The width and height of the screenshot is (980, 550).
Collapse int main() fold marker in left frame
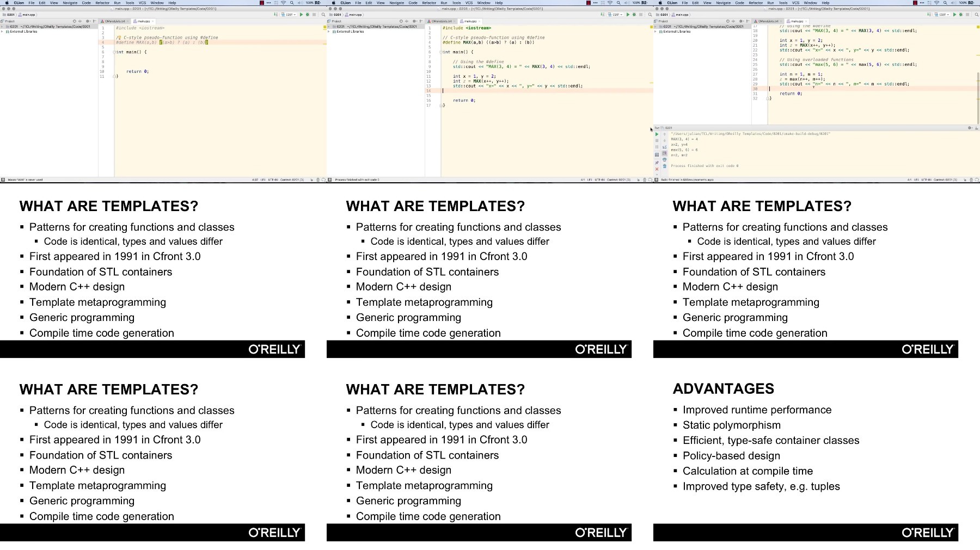coord(115,52)
